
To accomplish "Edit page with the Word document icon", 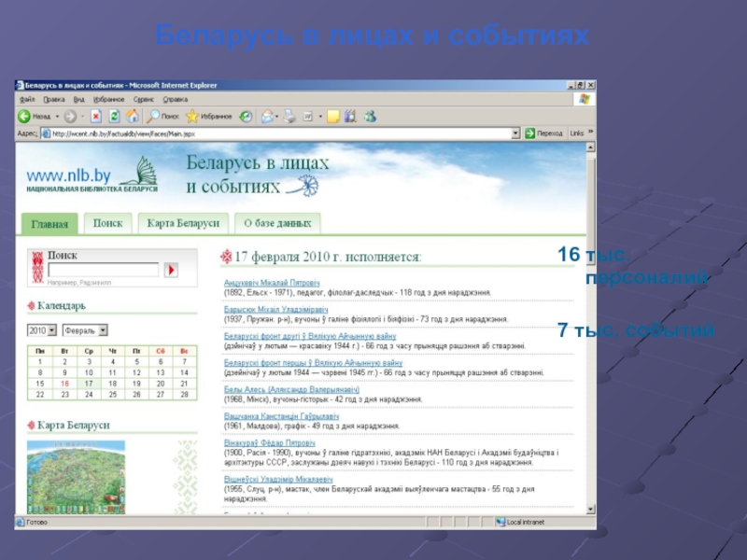I will [308, 116].
